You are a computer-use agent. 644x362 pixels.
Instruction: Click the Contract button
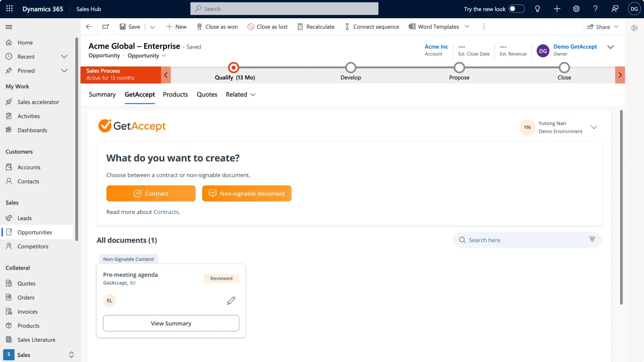click(151, 193)
